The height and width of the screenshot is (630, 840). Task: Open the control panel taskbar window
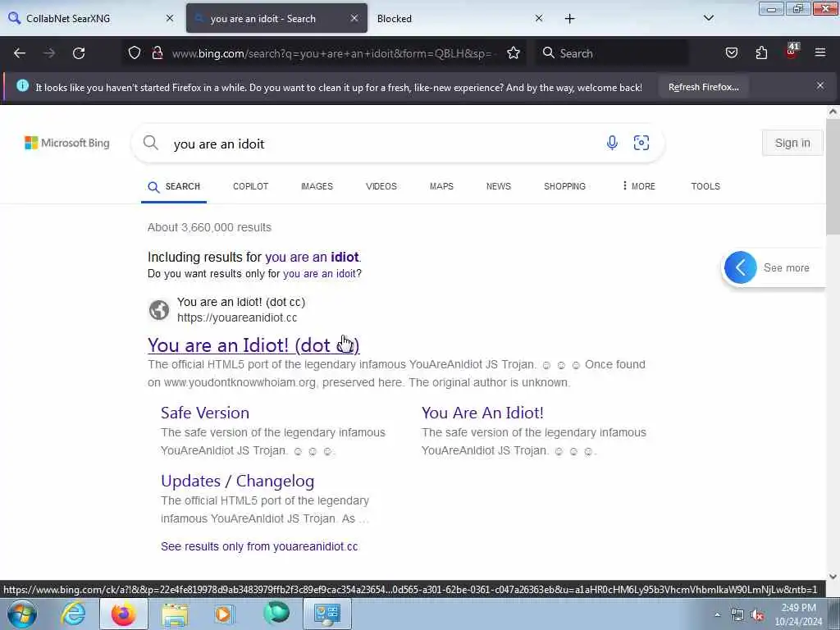point(326,614)
